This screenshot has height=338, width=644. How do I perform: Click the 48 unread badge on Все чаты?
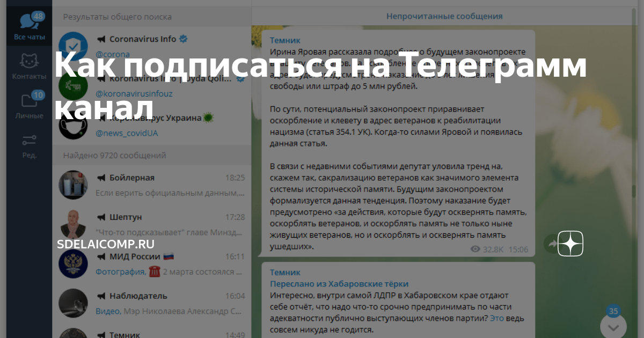38,17
